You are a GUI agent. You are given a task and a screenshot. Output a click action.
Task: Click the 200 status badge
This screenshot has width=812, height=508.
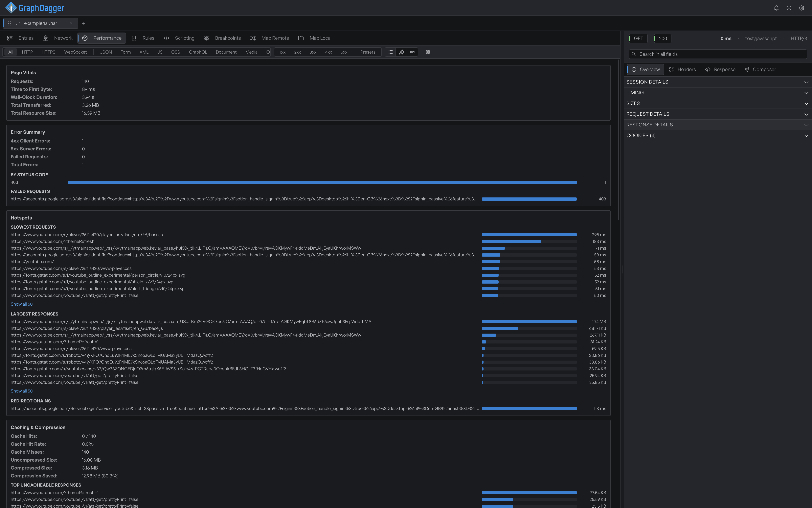[663, 39]
